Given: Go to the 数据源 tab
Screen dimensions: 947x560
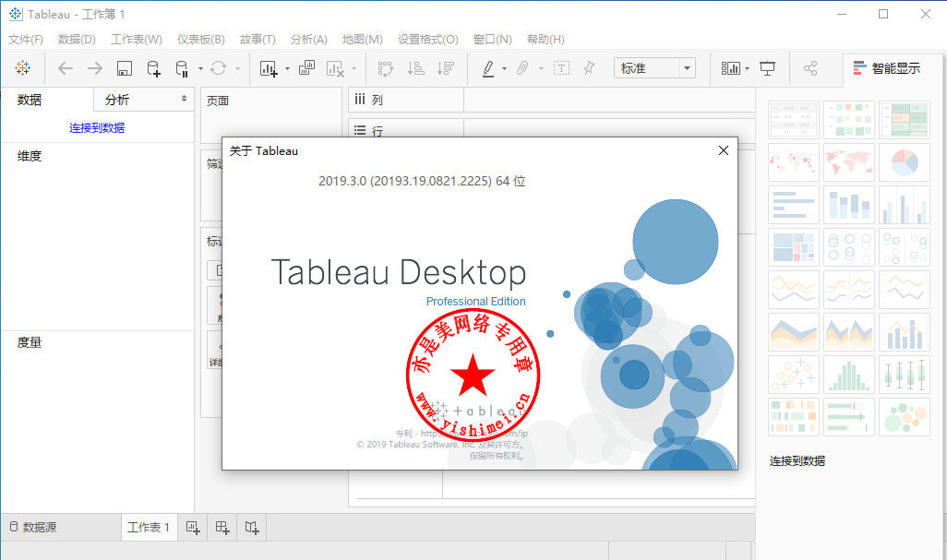Looking at the screenshot, I should click(x=33, y=528).
